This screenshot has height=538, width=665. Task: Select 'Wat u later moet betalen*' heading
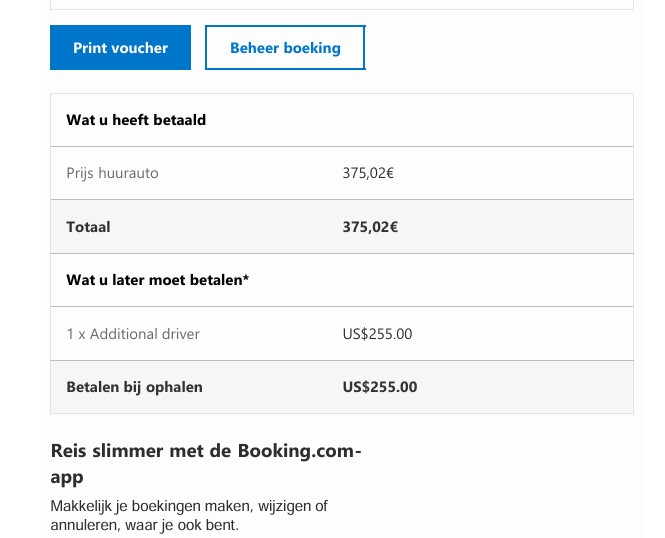(158, 280)
